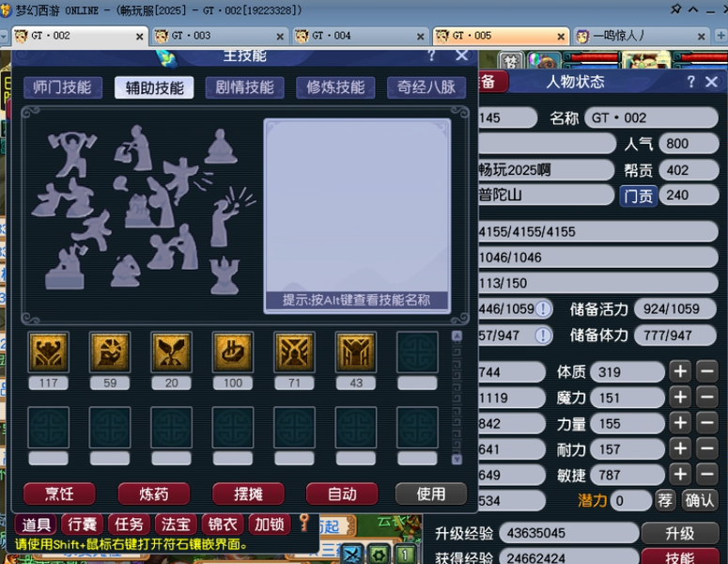Click the golden key lock icon
Viewport: 728px width, 564px height.
click(x=304, y=523)
